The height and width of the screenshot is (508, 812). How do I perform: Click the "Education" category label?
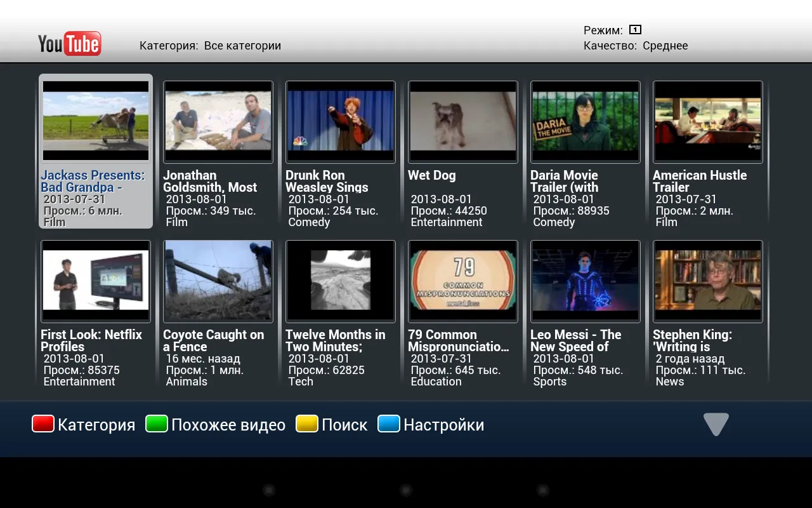[x=436, y=382]
